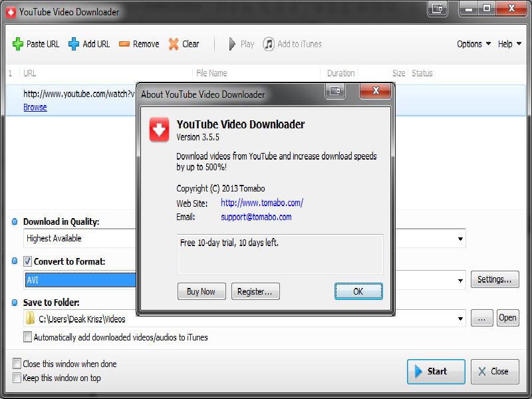Click the Clear orange X icon
Screen dimensions: 532x399
[174, 44]
